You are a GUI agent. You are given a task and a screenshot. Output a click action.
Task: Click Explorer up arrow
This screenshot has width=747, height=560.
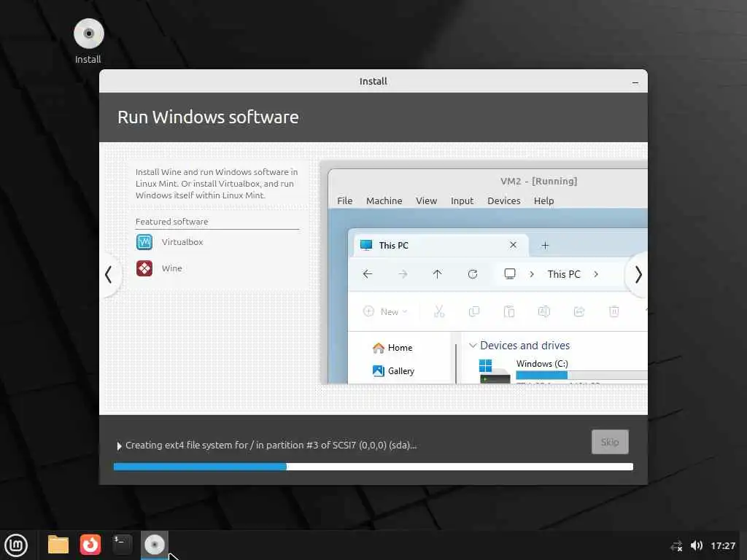click(437, 274)
